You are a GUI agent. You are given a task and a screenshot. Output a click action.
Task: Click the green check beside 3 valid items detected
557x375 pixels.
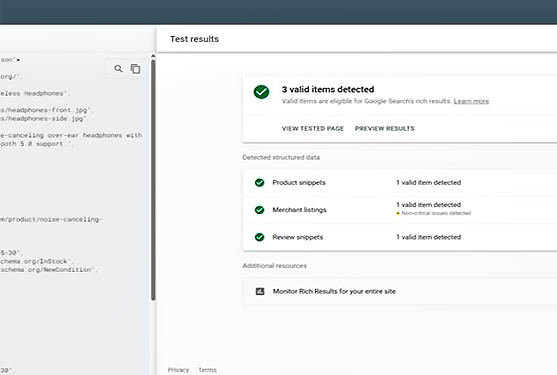pos(261,92)
